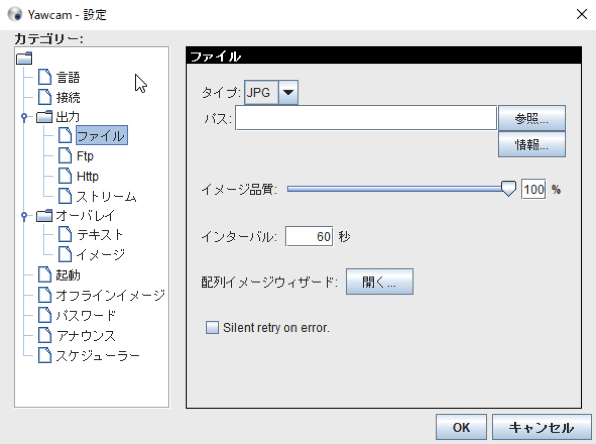The height and width of the screenshot is (444, 596).
Task: Open the 配列イメージウィザード 開く... button
Action: [x=379, y=282]
